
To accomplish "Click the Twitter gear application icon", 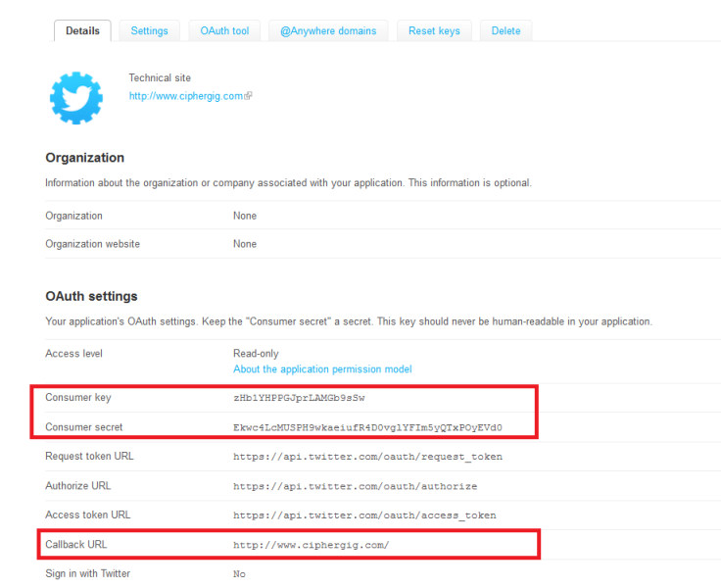I will coord(76,98).
